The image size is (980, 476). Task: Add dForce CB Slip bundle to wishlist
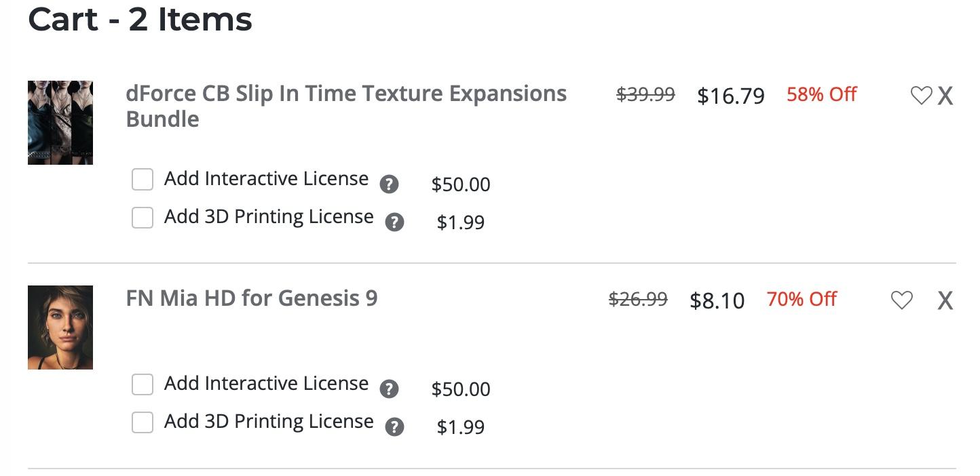pyautogui.click(x=920, y=96)
